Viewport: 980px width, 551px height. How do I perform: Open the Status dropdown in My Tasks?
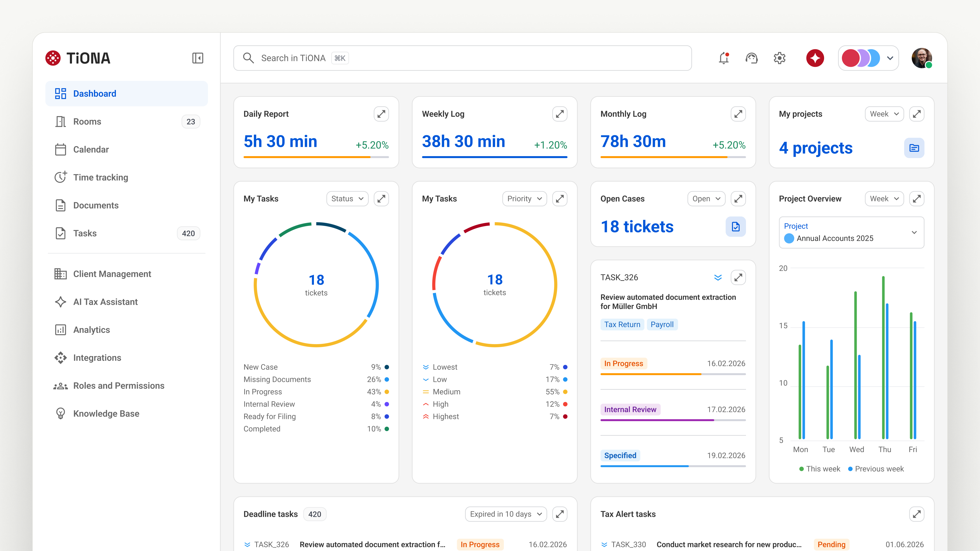pos(347,198)
